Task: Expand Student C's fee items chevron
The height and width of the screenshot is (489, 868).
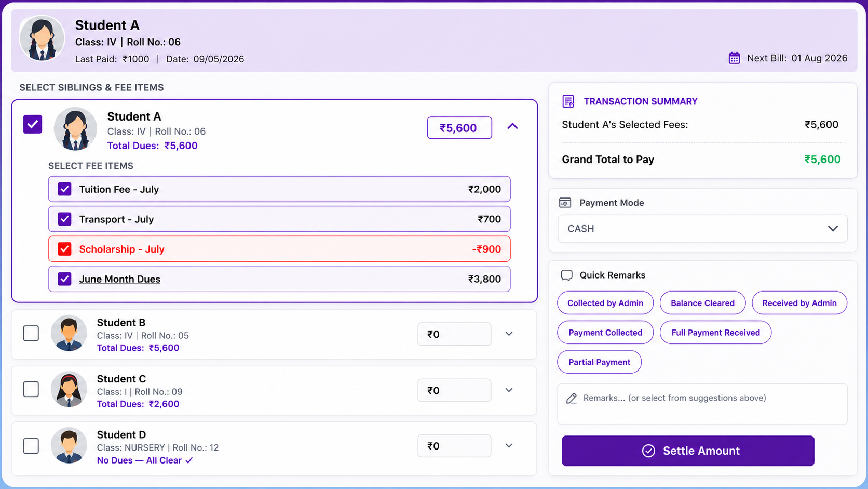Action: (x=509, y=390)
